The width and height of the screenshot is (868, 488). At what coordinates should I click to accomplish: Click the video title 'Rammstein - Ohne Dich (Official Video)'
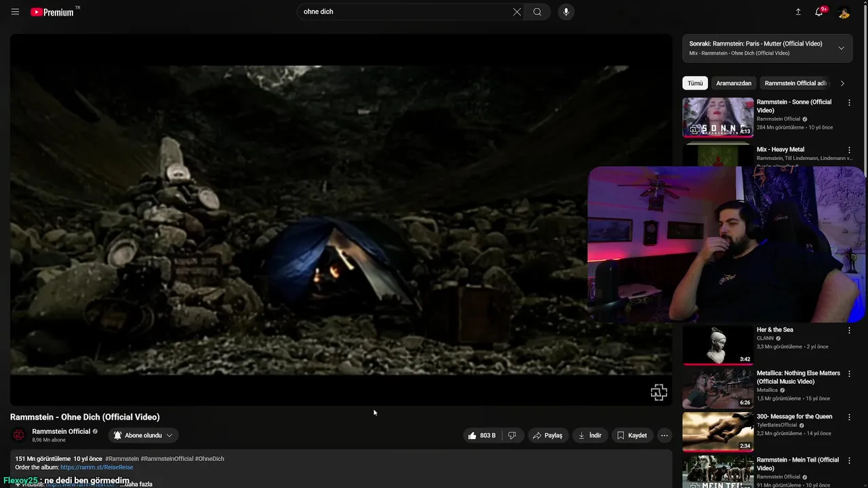[x=85, y=417]
